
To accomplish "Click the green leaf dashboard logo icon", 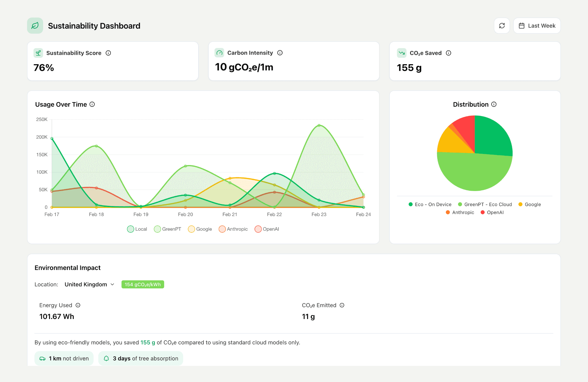I will [35, 26].
